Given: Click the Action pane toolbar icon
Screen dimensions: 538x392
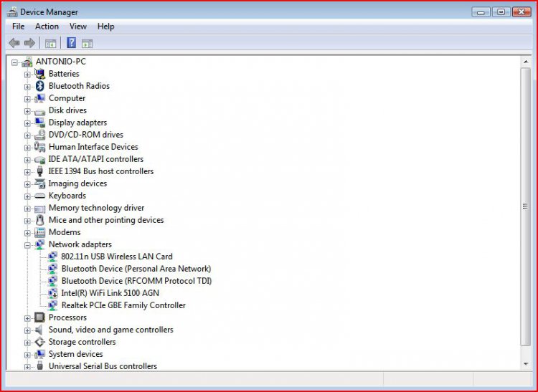Looking at the screenshot, I should [87, 44].
